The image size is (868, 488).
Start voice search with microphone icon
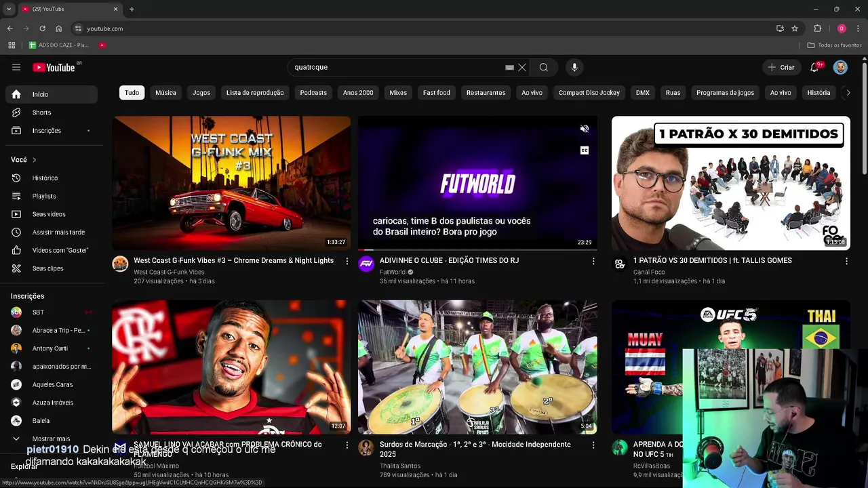pos(574,67)
